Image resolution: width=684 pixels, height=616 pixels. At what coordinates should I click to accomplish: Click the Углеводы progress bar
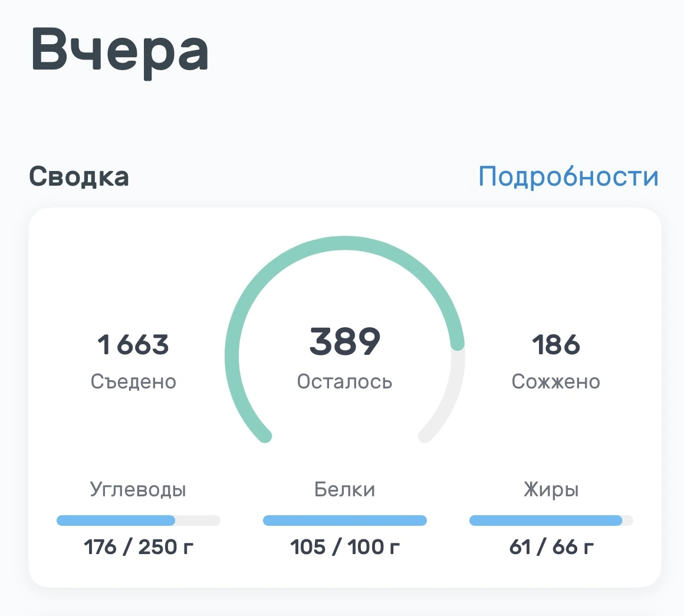139,521
